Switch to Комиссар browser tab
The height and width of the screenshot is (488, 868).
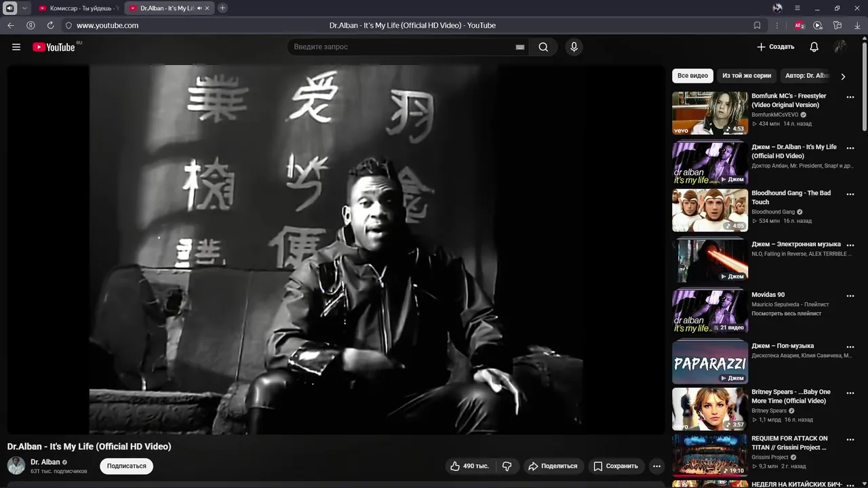coord(78,8)
